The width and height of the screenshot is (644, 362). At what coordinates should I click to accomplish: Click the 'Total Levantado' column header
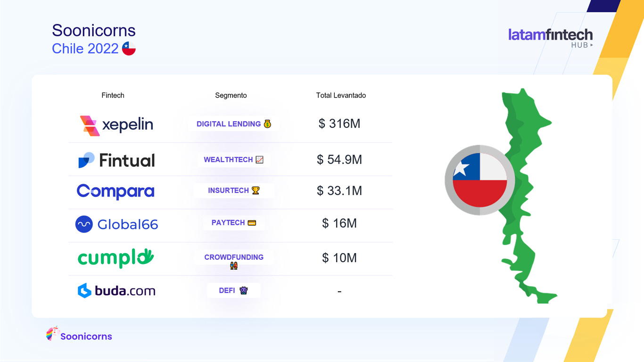click(x=341, y=95)
